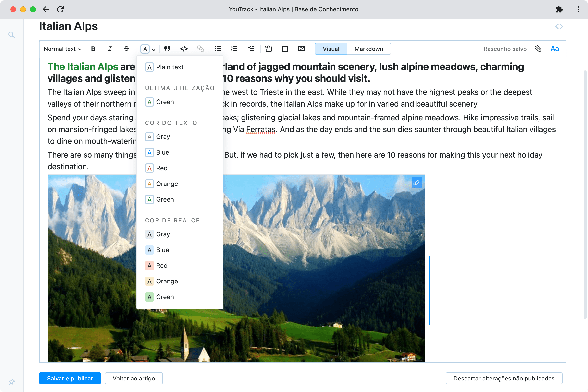This screenshot has height=392, width=588.
Task: Create a bulleted list
Action: coord(218,49)
